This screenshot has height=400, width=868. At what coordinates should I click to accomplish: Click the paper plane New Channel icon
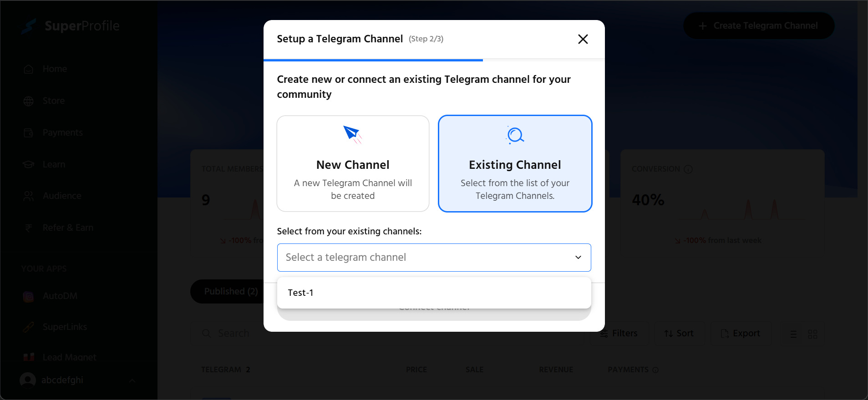coord(352,134)
